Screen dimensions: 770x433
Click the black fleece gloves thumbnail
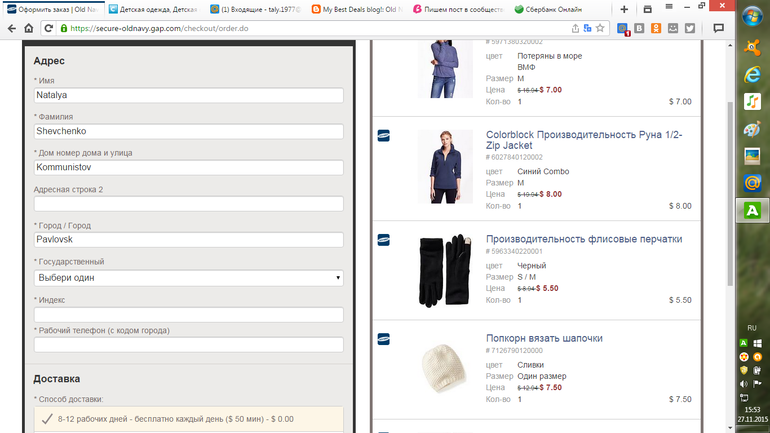(x=443, y=270)
